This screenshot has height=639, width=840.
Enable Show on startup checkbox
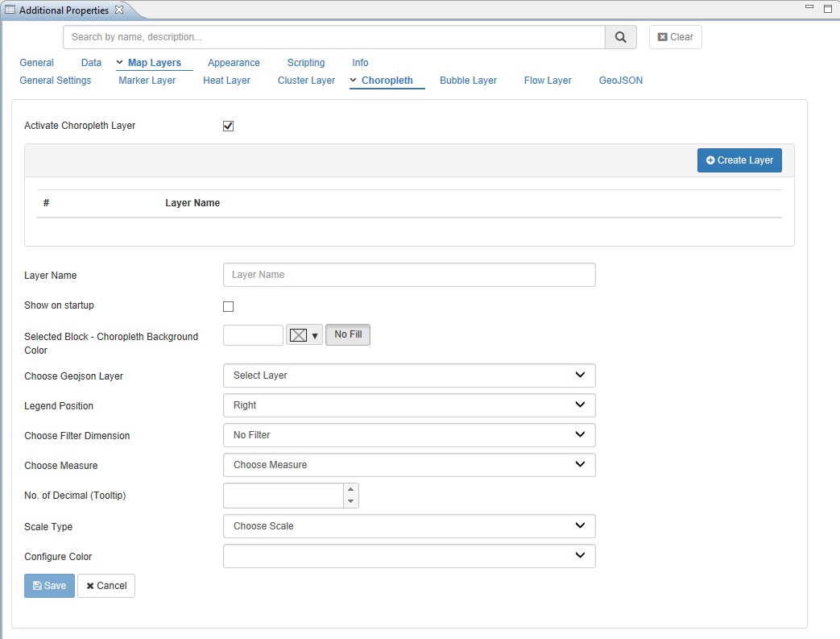(228, 306)
